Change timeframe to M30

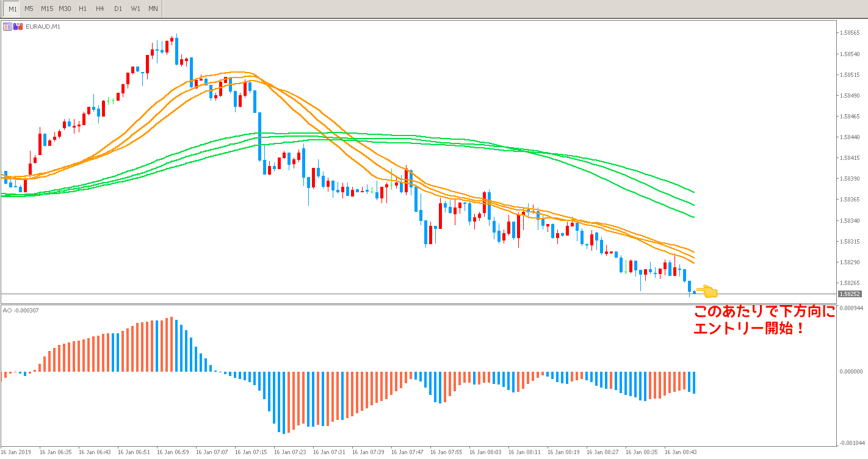[x=65, y=9]
